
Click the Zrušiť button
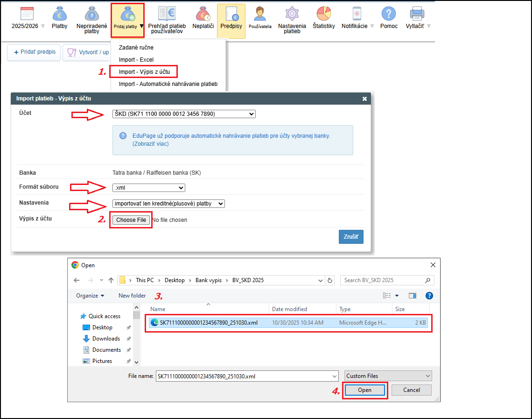(x=350, y=237)
